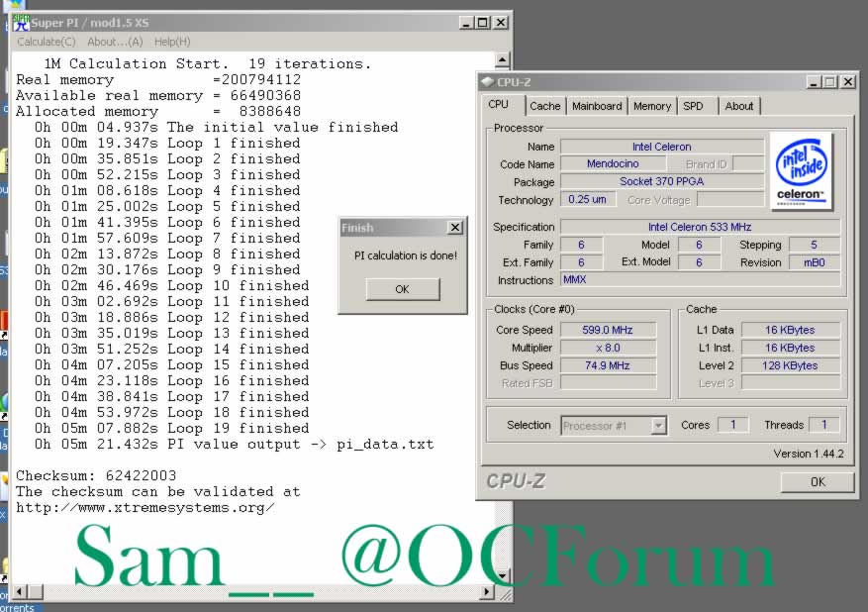The image size is (868, 612).
Task: Open the About tab in CPU-Z
Action: (x=739, y=106)
